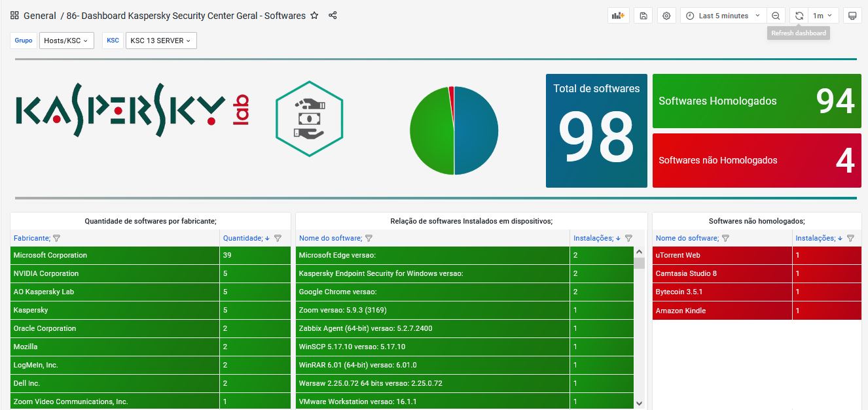
Task: Select the AO Kaspersky Lab row
Action: point(151,292)
